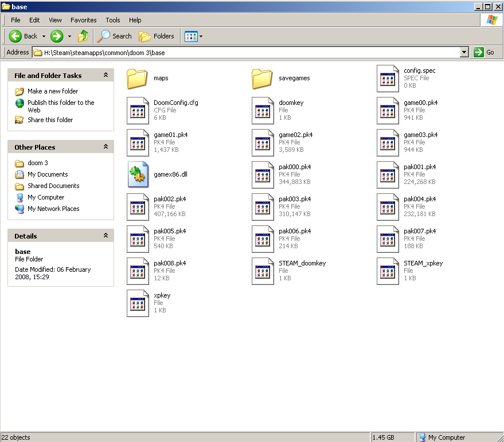The image size is (504, 442).
Task: Click the savegames folder name text
Action: 294,78
